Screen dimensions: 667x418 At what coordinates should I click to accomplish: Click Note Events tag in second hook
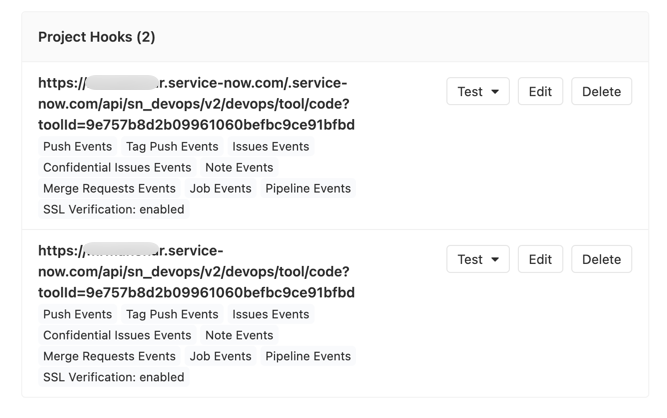[x=239, y=335]
